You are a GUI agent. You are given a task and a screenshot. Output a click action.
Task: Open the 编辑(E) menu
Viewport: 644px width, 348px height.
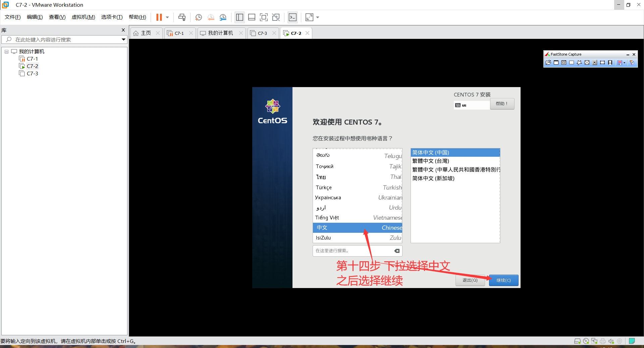point(35,17)
